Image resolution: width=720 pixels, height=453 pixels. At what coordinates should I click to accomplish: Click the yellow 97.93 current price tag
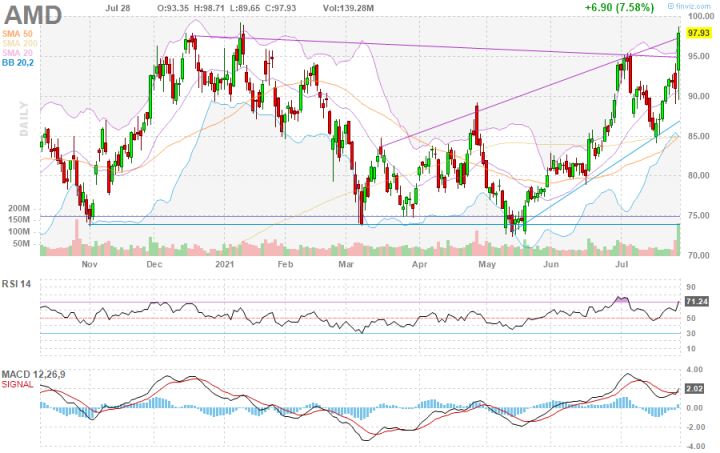pyautogui.click(x=698, y=33)
